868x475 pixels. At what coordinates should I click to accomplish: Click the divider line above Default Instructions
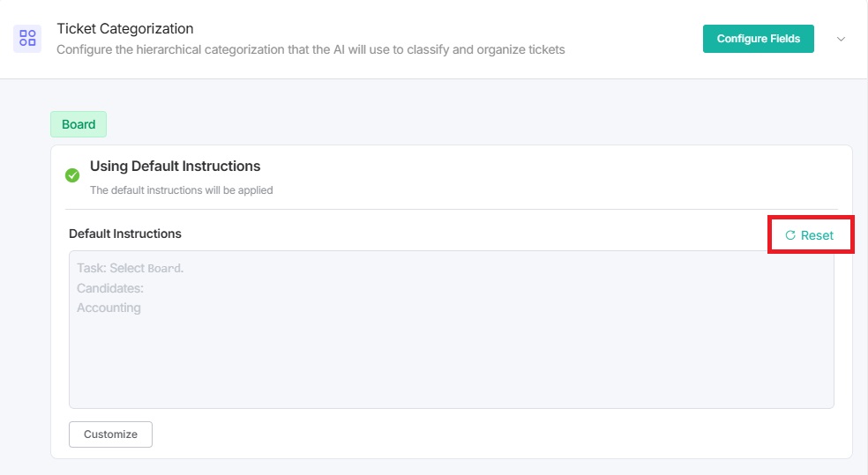coord(450,209)
